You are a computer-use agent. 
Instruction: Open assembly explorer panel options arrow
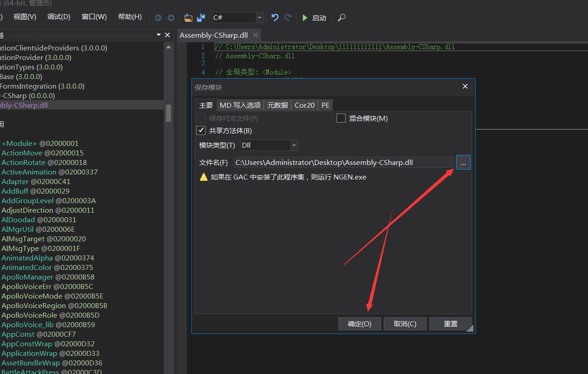coord(159,35)
